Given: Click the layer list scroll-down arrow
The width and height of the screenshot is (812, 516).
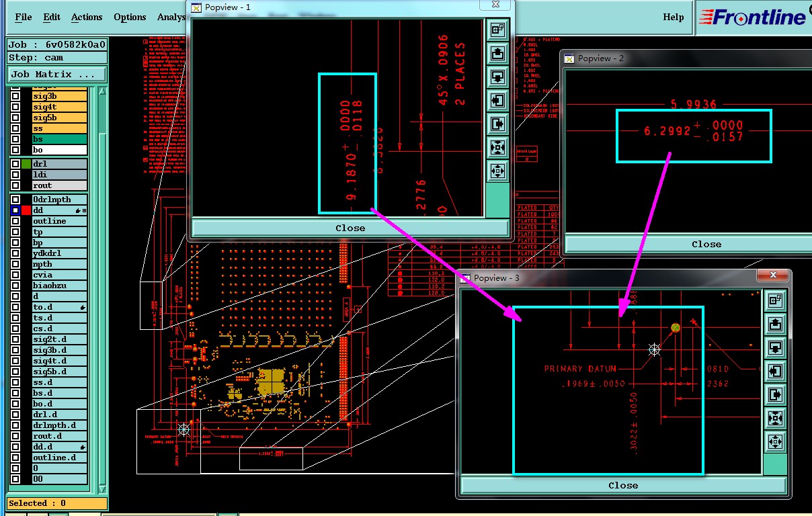Looking at the screenshot, I should tap(103, 488).
